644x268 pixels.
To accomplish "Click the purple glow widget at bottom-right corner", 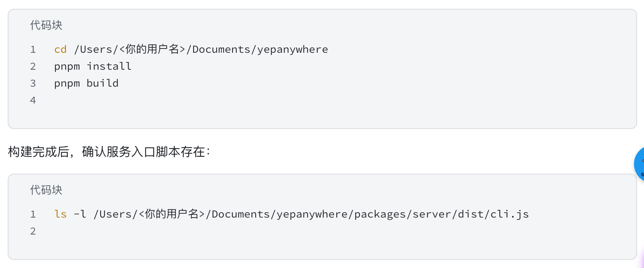I will tap(641, 258).
